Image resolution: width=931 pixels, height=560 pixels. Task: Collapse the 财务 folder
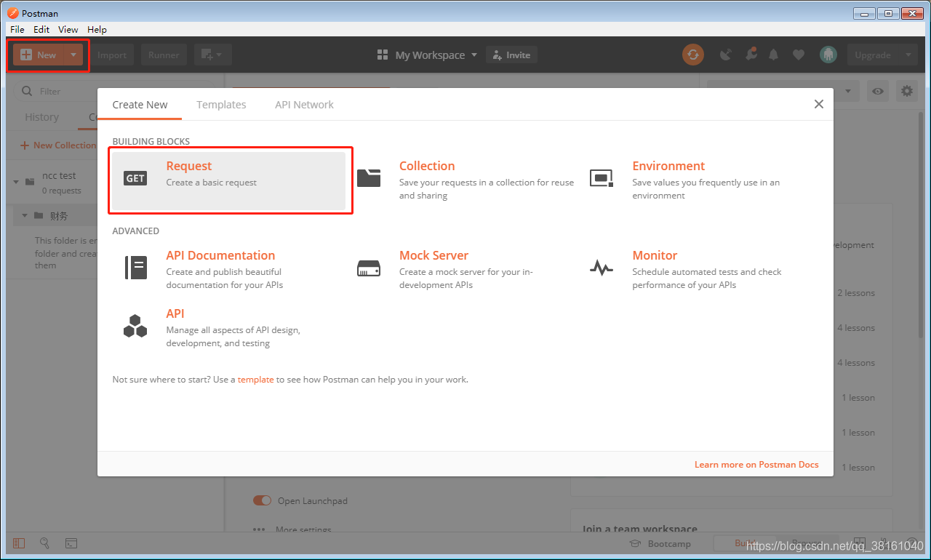click(x=25, y=215)
